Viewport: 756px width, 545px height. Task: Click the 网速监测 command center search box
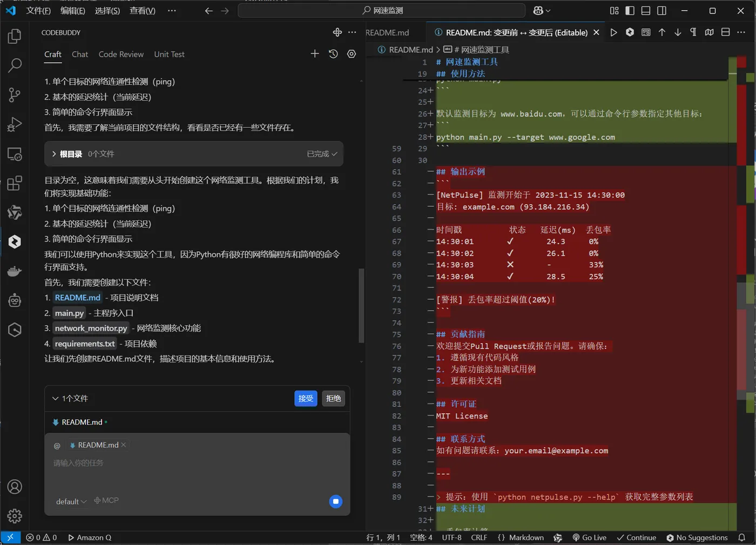coord(382,10)
